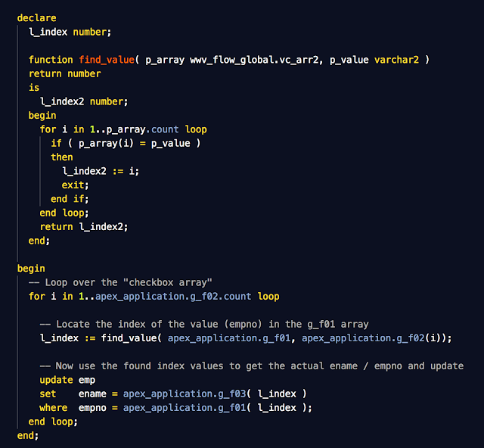Click the declare keyword on the first line
This screenshot has height=448, width=484.
[x=36, y=17]
